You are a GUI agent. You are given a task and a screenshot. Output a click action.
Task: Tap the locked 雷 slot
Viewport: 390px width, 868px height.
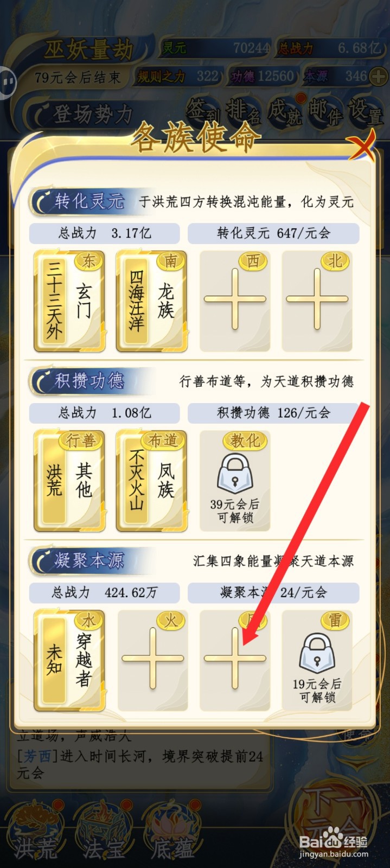[317, 660]
